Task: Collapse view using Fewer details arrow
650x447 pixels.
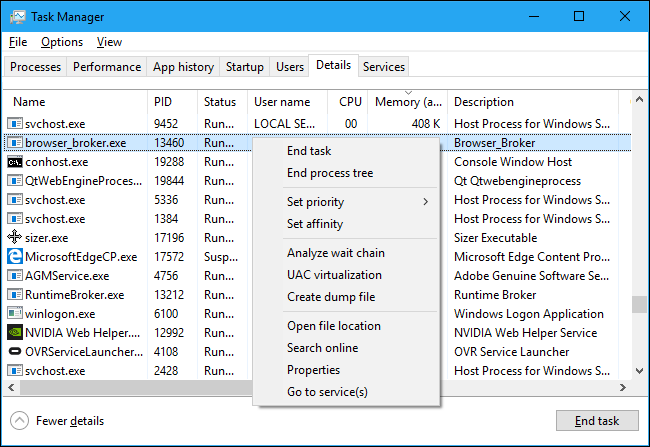Action: pos(19,421)
